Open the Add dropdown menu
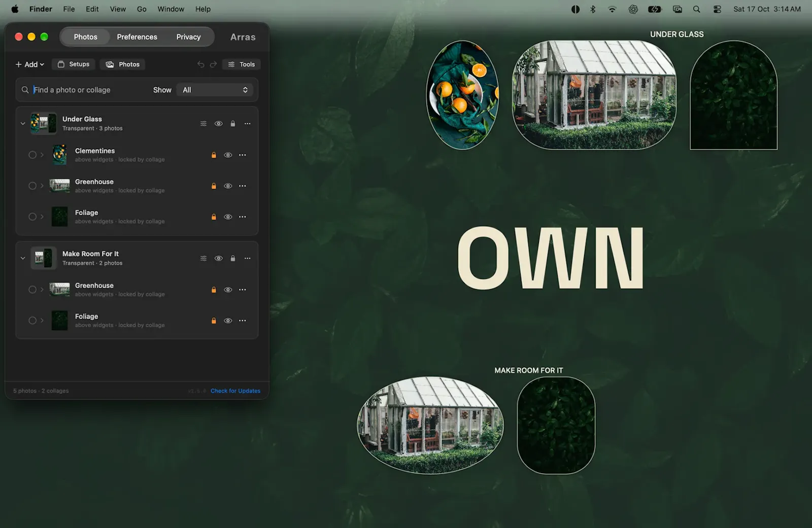Image resolution: width=812 pixels, height=528 pixels. [30, 64]
